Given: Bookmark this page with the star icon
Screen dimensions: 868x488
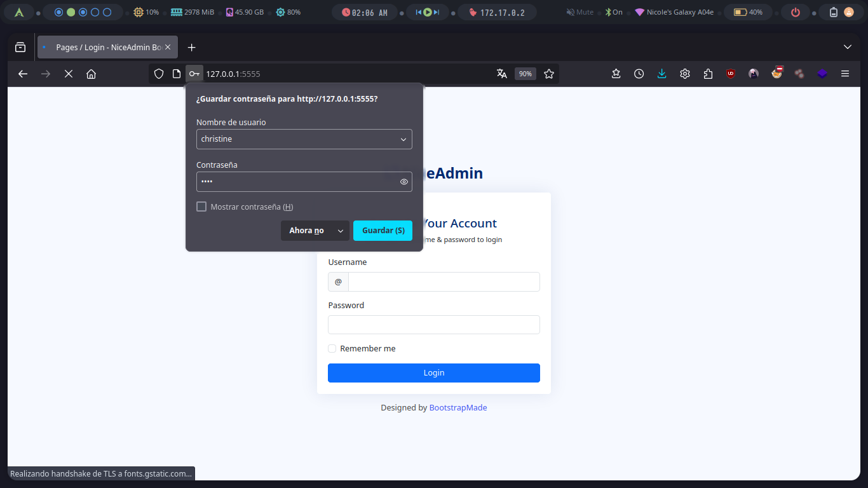Looking at the screenshot, I should pyautogui.click(x=549, y=74).
